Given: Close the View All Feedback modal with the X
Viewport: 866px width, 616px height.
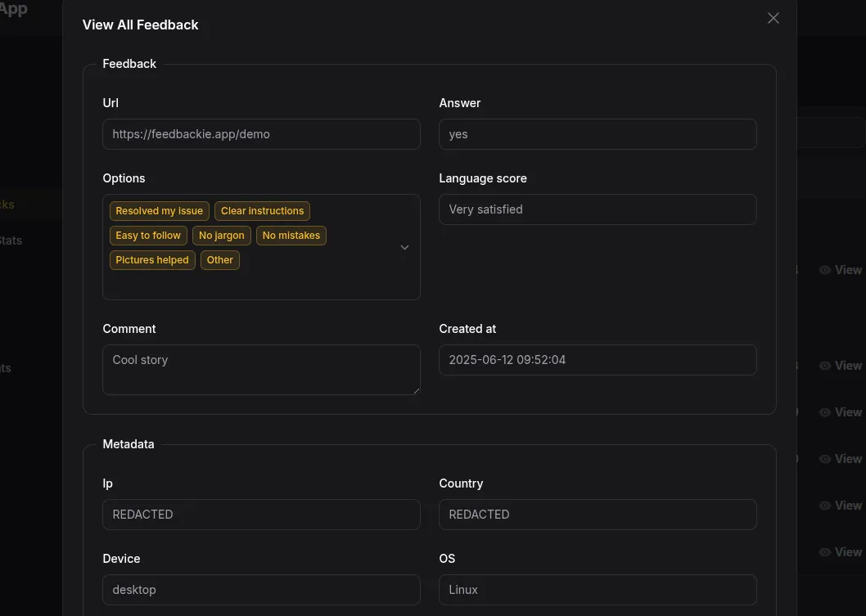Looking at the screenshot, I should (773, 18).
